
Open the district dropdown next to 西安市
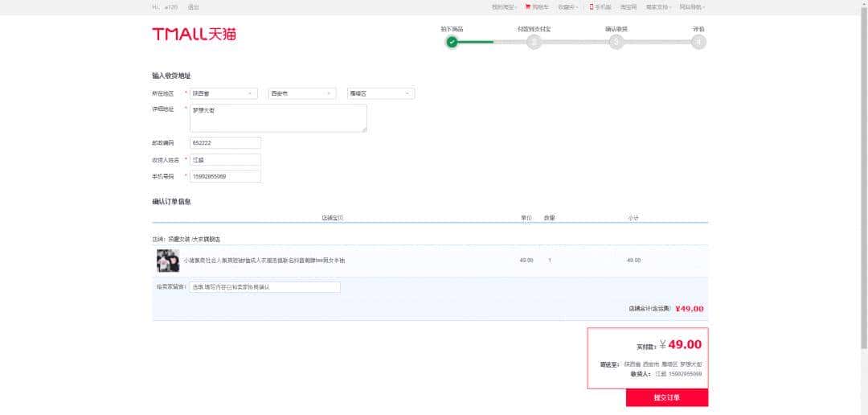coord(381,93)
